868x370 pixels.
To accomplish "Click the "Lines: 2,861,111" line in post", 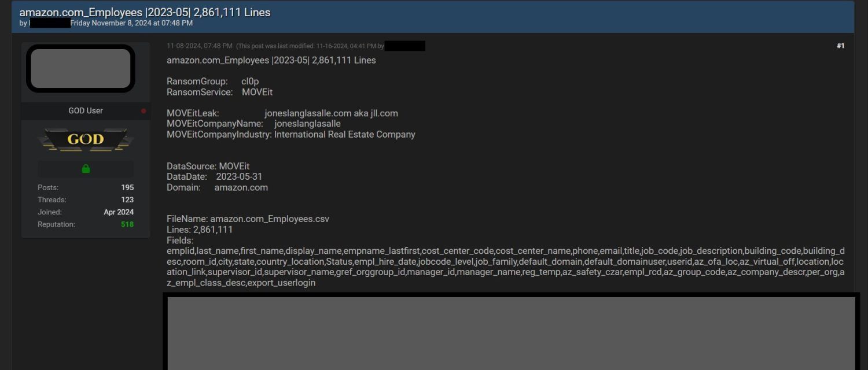I will point(200,230).
